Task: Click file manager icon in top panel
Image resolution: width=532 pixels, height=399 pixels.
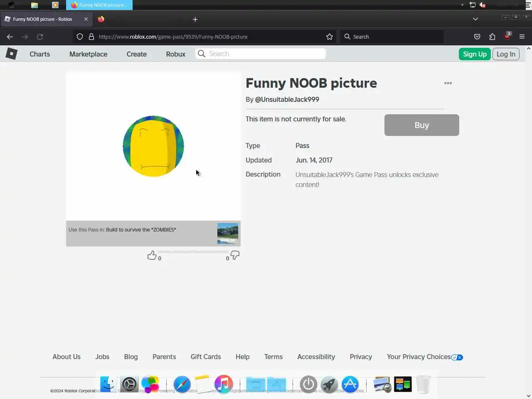Action: point(34,5)
